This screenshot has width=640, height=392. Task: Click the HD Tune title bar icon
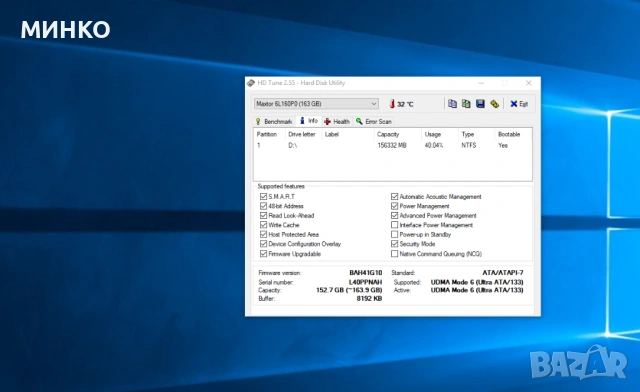click(x=251, y=83)
